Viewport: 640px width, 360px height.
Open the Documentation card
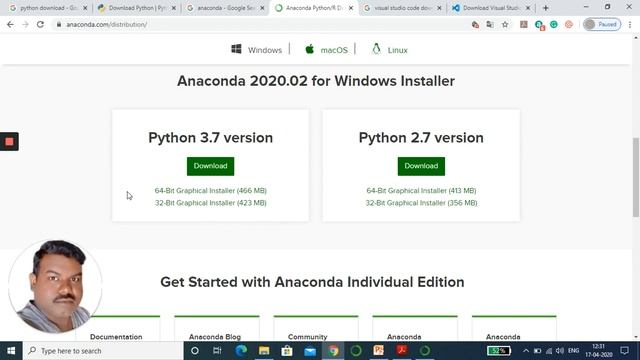(118, 328)
